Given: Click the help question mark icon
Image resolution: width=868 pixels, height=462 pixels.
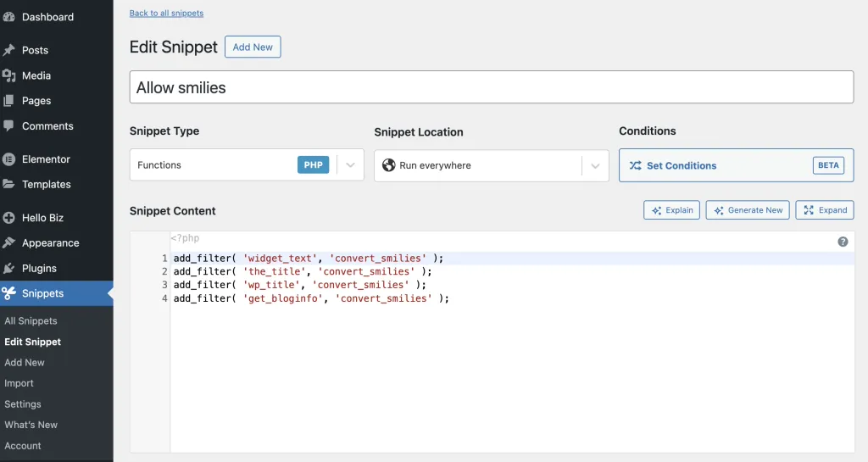Looking at the screenshot, I should 843,242.
